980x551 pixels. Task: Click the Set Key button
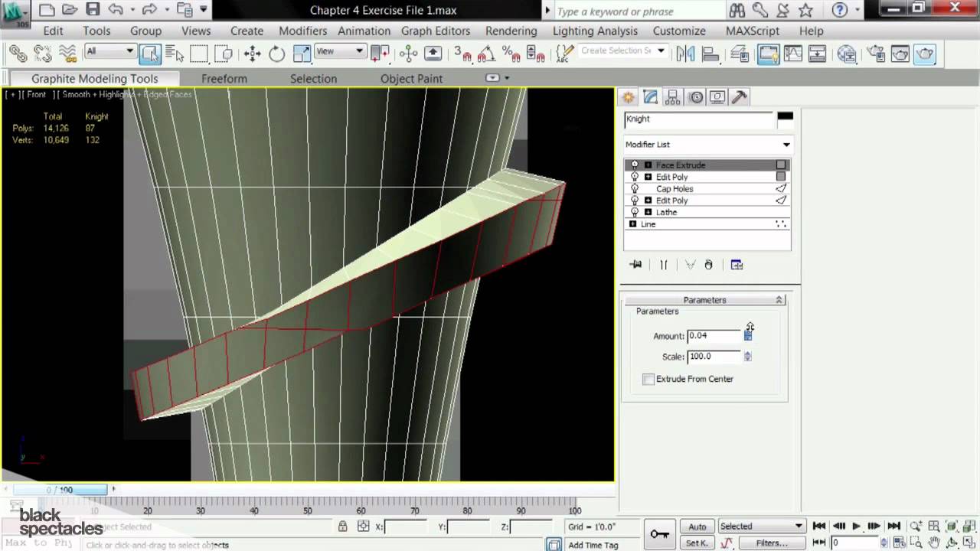[x=697, y=543]
